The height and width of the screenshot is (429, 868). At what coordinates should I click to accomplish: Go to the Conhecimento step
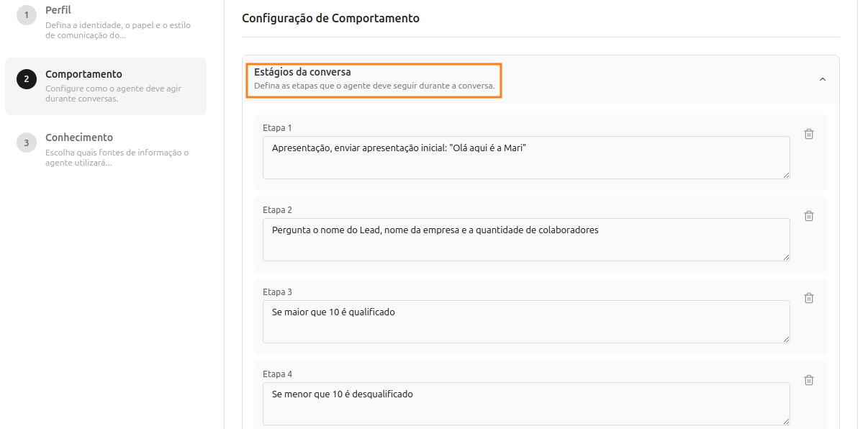[79, 137]
